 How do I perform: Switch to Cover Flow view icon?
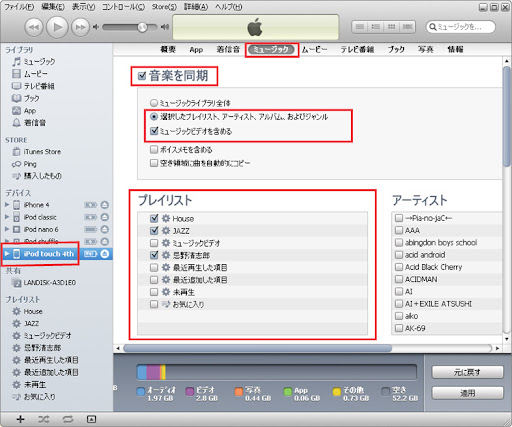tap(407, 27)
